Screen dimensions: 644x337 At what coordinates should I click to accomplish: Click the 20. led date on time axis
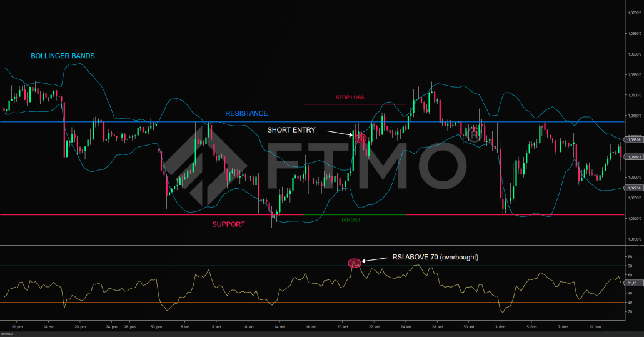343,326
